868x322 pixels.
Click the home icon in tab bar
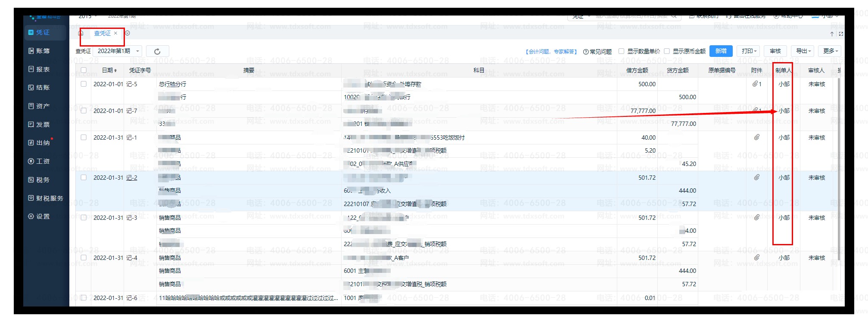coord(81,33)
